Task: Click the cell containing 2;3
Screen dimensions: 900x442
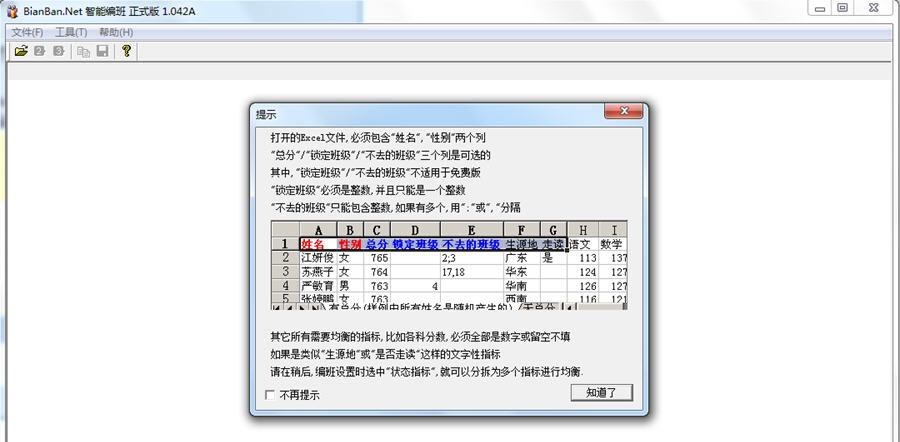Action: (x=472, y=258)
